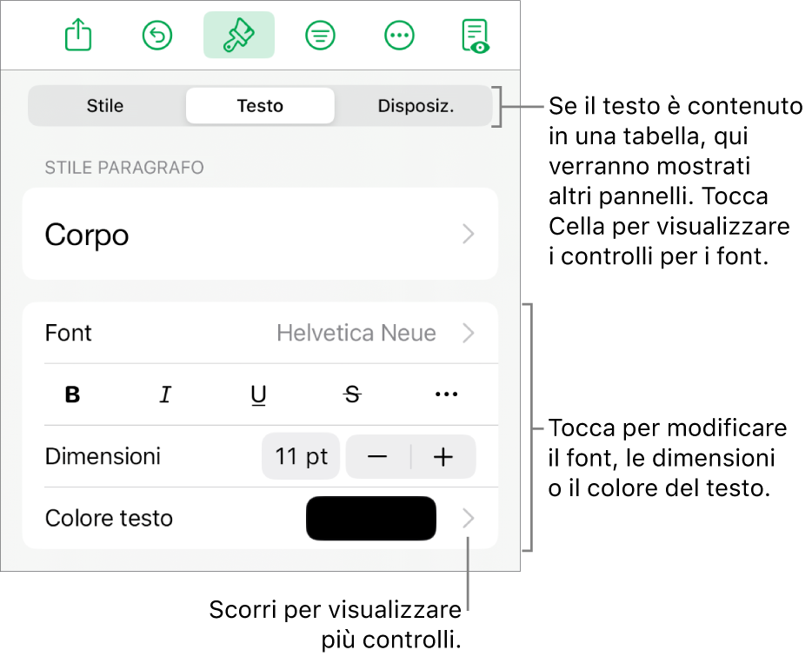Tap the Format paintbrush icon

click(239, 35)
